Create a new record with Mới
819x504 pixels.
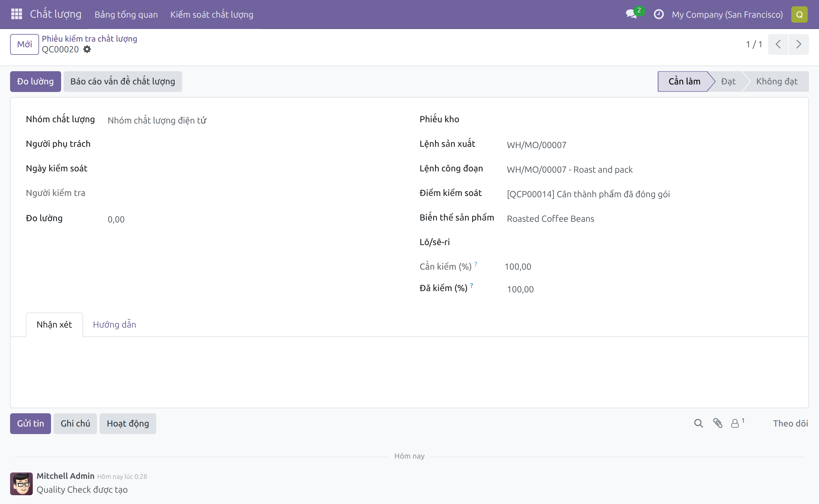click(24, 44)
